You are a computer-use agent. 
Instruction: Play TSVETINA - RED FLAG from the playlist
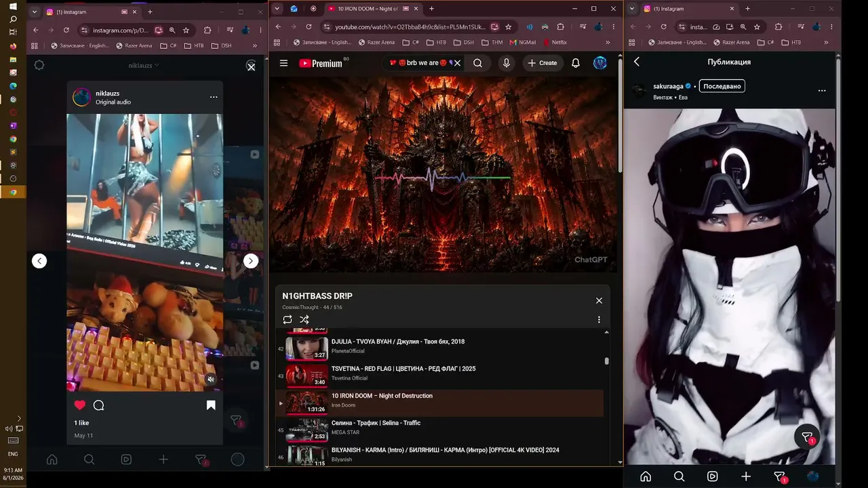tap(439, 375)
